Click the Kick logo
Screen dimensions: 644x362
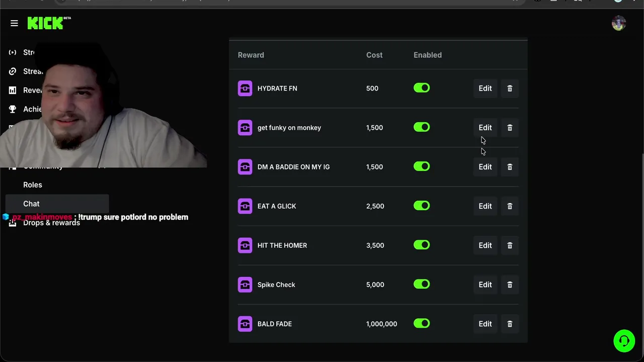pyautogui.click(x=45, y=23)
